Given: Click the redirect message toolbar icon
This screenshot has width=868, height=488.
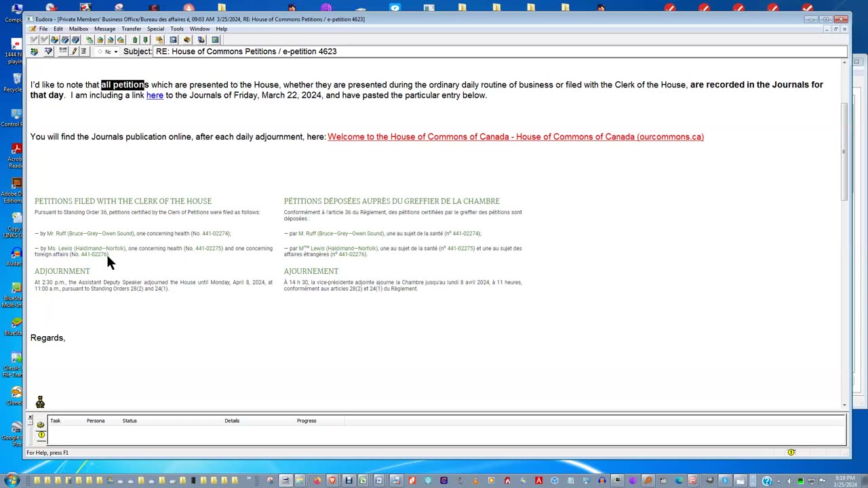Looking at the screenshot, I should tap(121, 39).
